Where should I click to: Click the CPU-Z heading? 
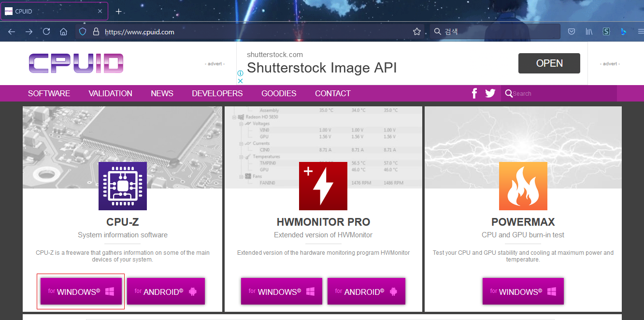point(123,222)
